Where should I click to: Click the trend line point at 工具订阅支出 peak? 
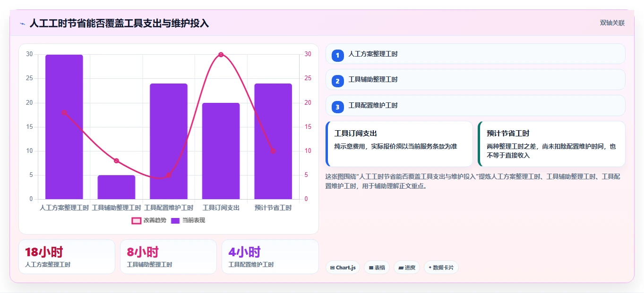click(x=221, y=55)
